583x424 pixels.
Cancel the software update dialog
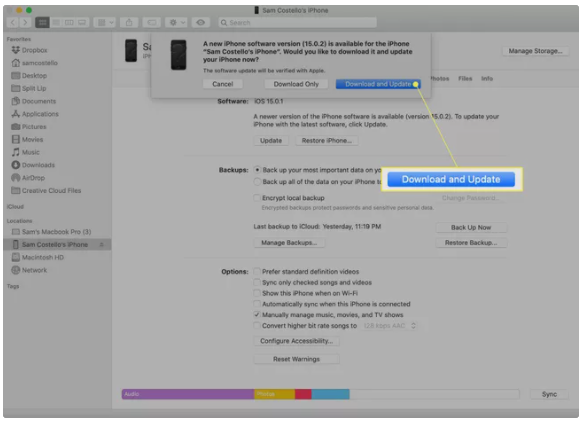(222, 84)
